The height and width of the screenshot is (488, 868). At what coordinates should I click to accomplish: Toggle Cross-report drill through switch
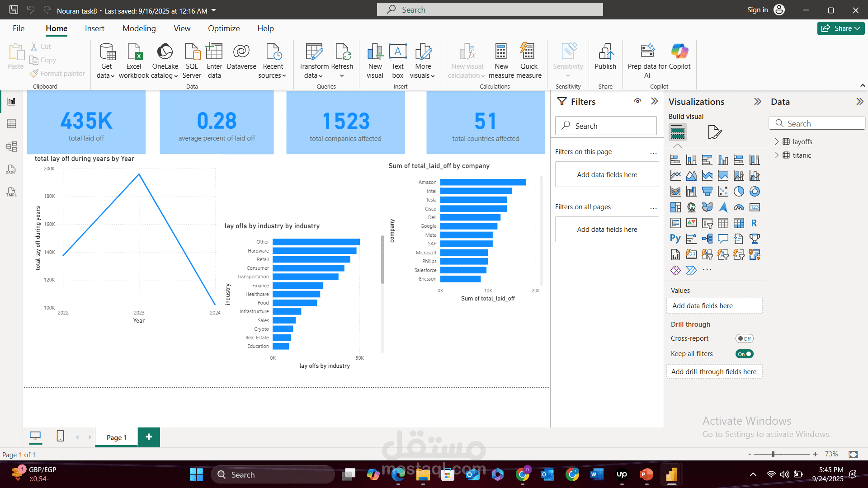[744, 338]
